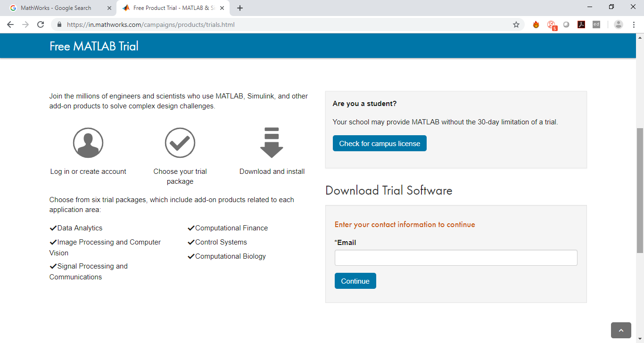
Task: Click the 'Are you a student?' heading
Action: click(x=365, y=104)
